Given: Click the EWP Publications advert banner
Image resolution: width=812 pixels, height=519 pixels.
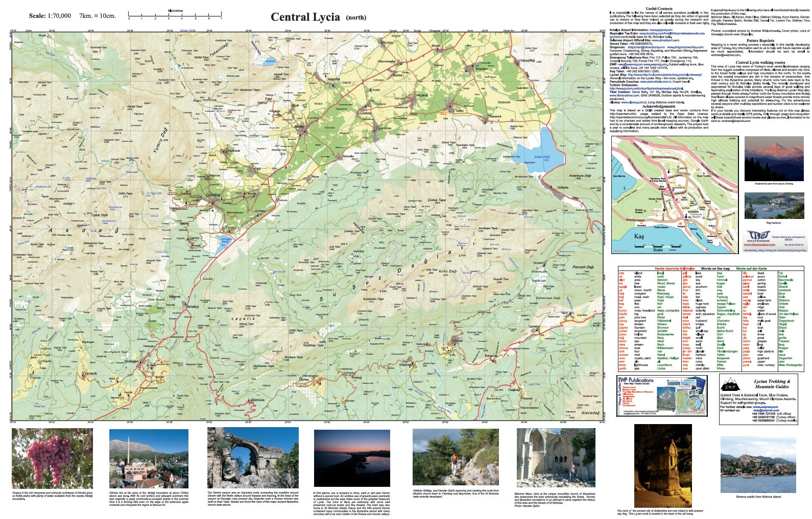Looking at the screenshot, I should point(662,396).
